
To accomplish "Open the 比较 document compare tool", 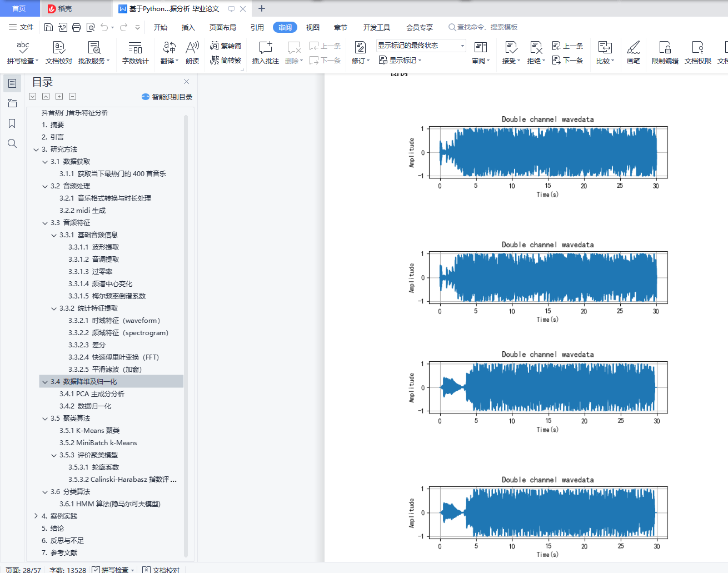I will tap(605, 53).
